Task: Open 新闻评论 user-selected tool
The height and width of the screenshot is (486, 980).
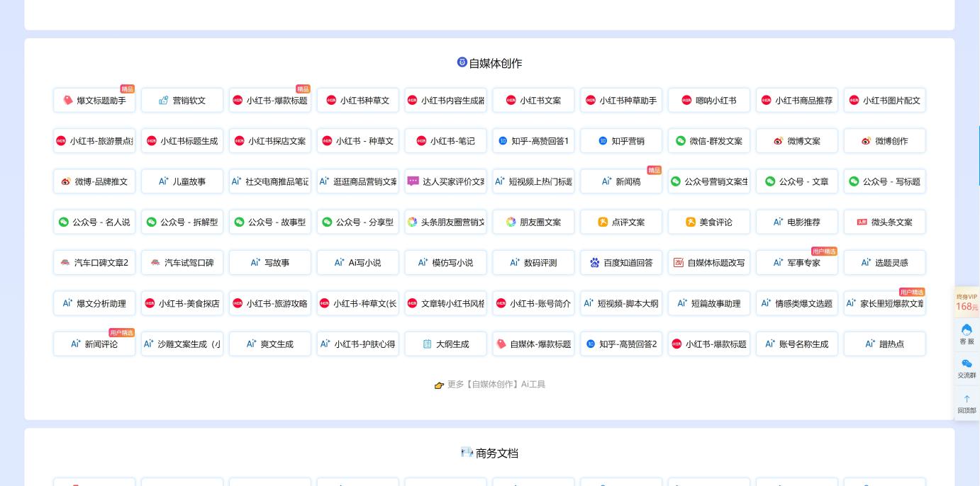Action: pos(94,344)
